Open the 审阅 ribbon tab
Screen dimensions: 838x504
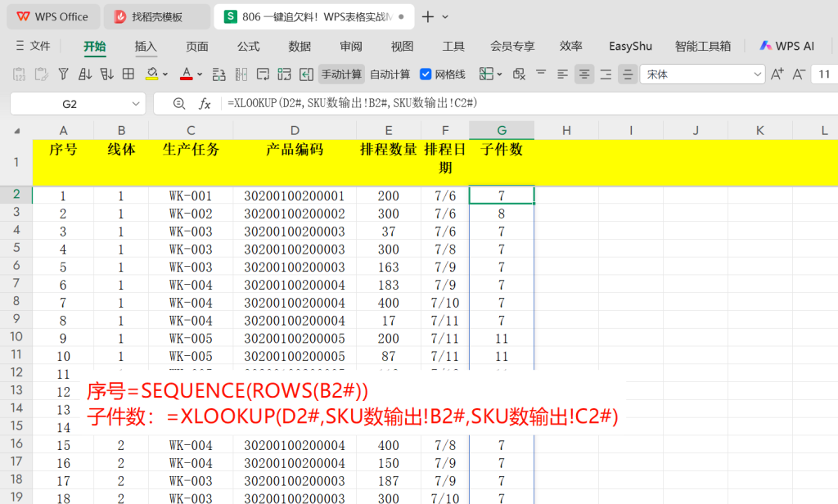350,47
